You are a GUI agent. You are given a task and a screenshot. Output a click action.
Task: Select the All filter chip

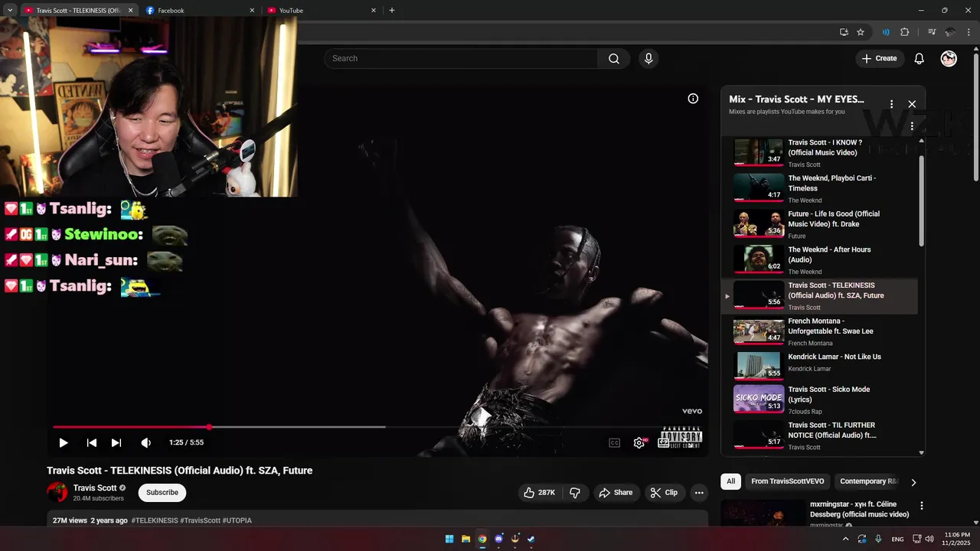(730, 481)
